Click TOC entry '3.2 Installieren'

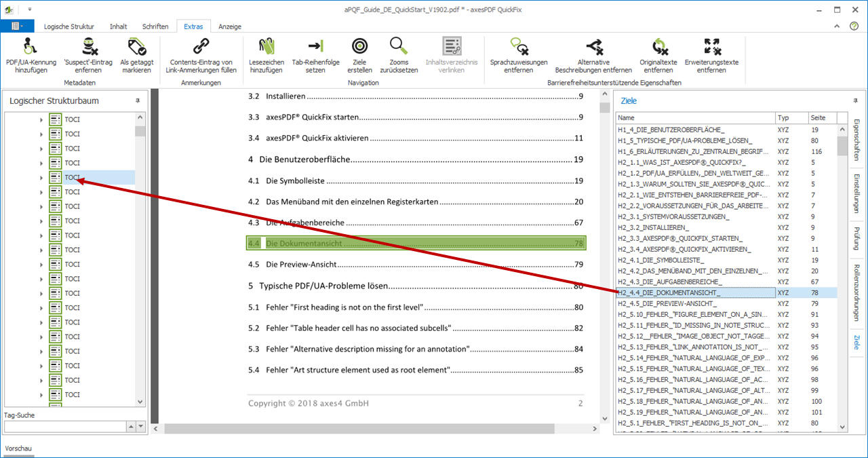[416, 96]
